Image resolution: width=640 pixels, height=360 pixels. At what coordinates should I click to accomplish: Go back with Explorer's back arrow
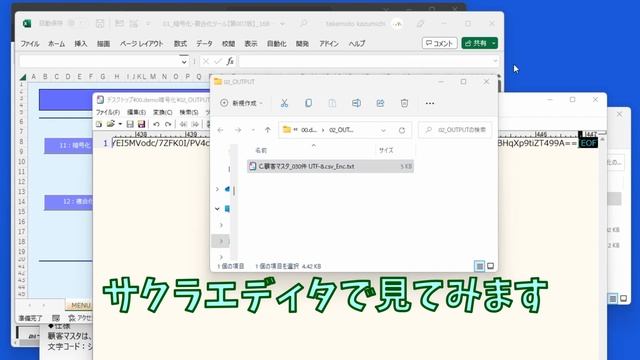click(220, 130)
